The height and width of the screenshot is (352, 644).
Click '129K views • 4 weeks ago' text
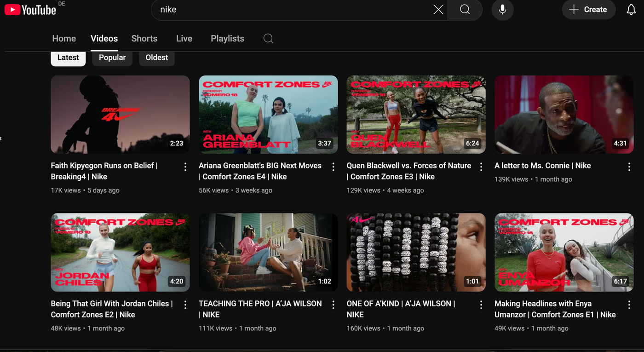[385, 190]
